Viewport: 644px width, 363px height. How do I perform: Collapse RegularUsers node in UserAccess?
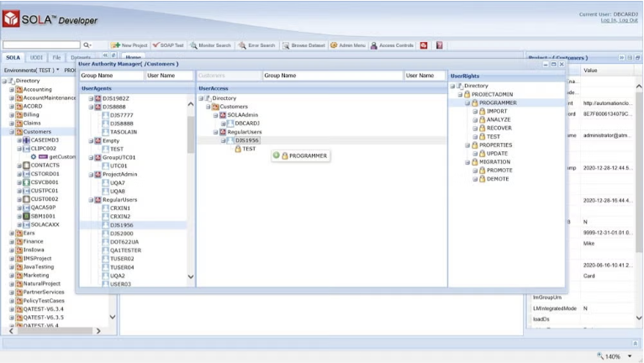pos(215,132)
